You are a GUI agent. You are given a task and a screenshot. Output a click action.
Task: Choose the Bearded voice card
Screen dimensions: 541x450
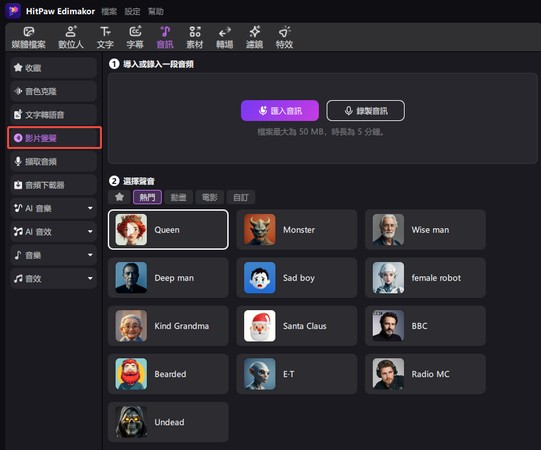(168, 374)
